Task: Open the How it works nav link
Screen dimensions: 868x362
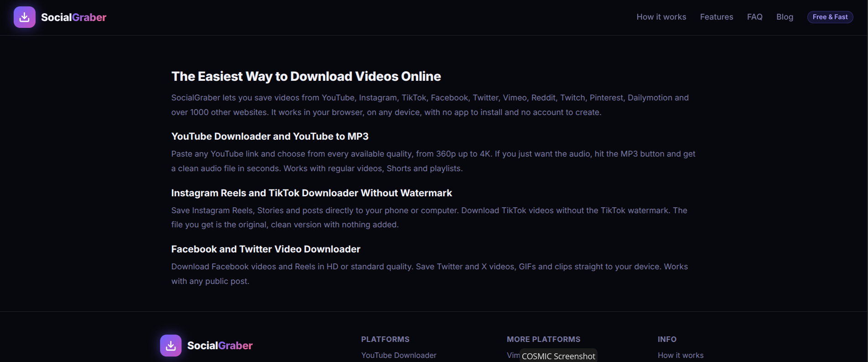Action: [x=661, y=17]
